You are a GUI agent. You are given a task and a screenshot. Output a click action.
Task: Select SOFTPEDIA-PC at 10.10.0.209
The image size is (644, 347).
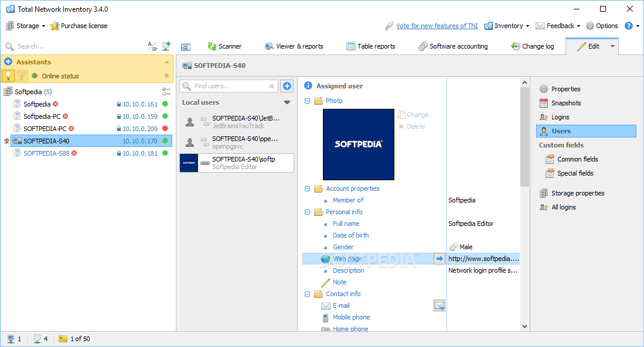[x=91, y=129]
